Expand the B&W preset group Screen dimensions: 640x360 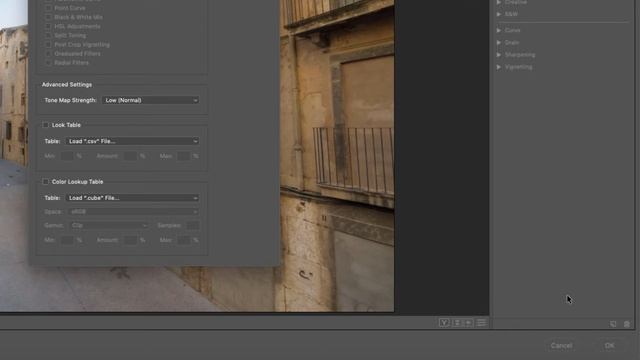click(x=499, y=14)
